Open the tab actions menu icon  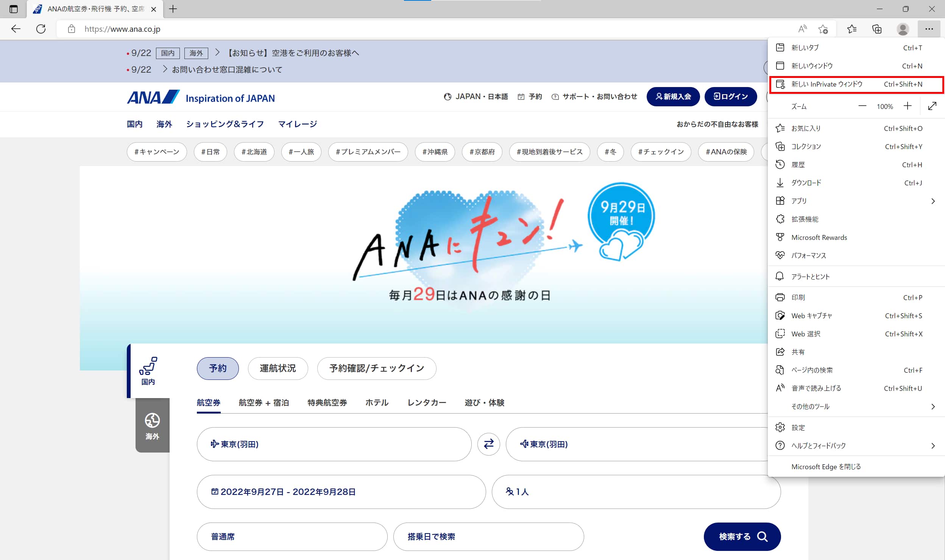coord(14,9)
